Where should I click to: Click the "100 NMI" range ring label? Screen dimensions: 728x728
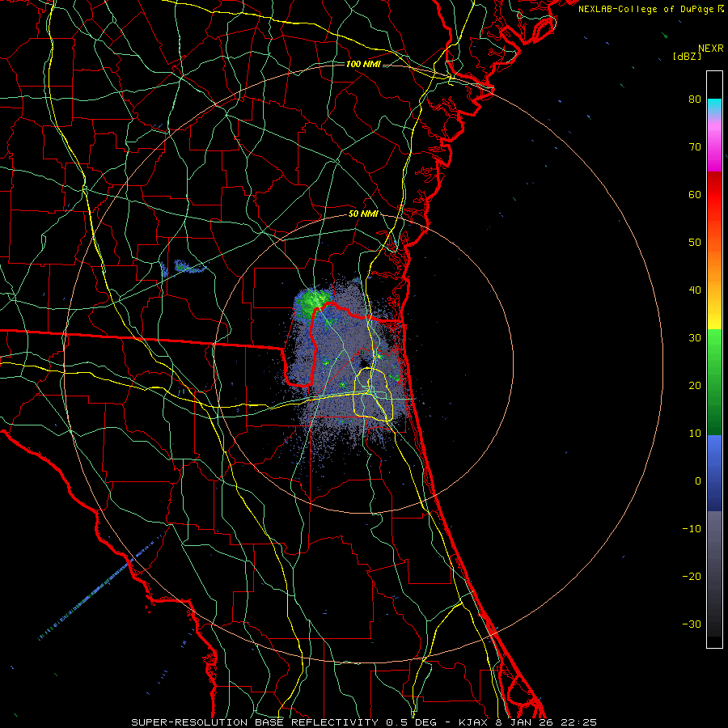[x=363, y=64]
